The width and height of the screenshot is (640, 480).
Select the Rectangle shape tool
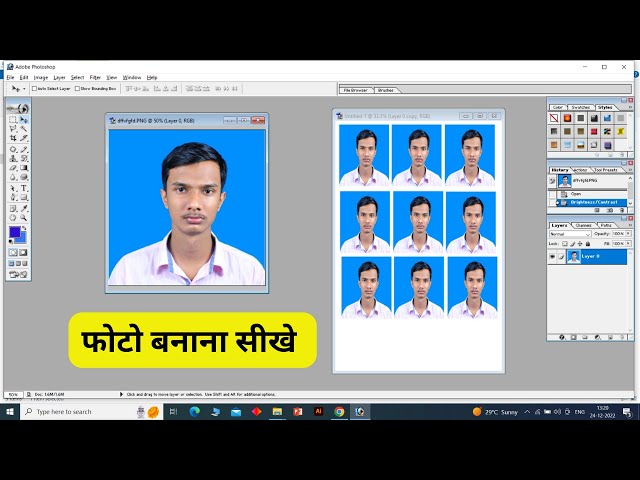point(24,198)
